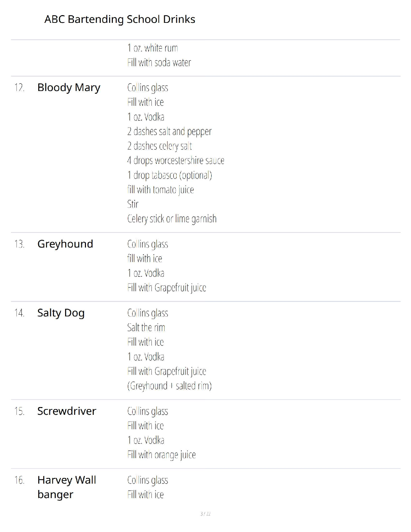Screen dimensions: 411x532
Task: Click the ABC Bartending School Drinks title
Action: [120, 19]
